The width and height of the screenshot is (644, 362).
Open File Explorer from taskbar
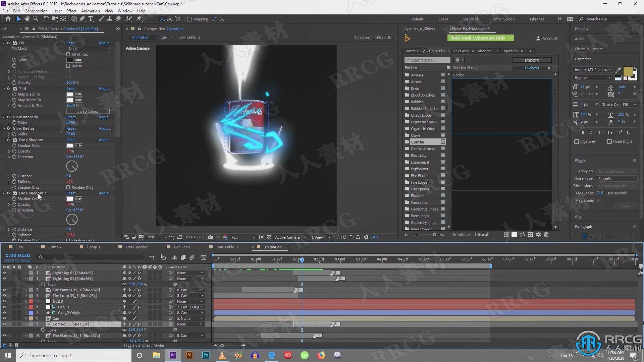click(x=156, y=355)
